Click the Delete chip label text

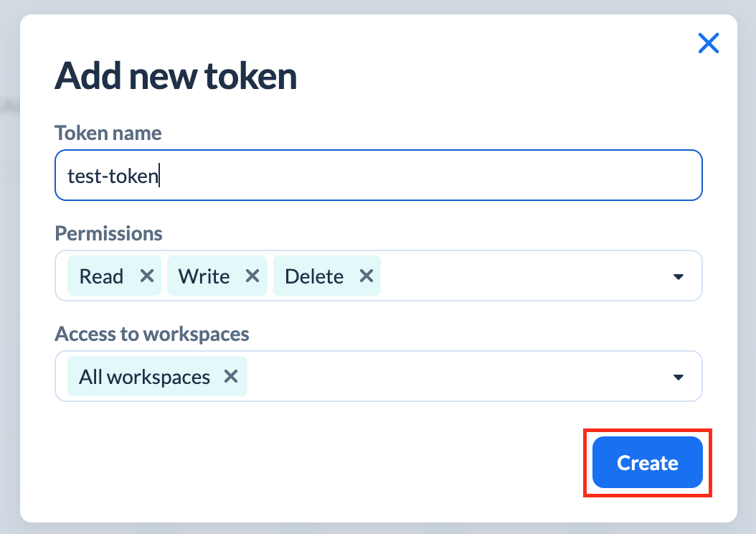click(x=314, y=276)
